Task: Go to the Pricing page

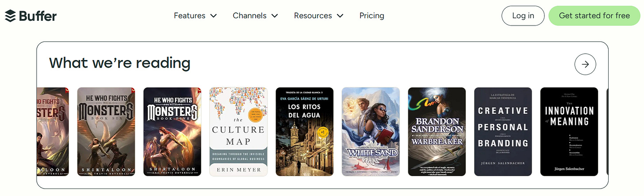Action: pos(372,15)
